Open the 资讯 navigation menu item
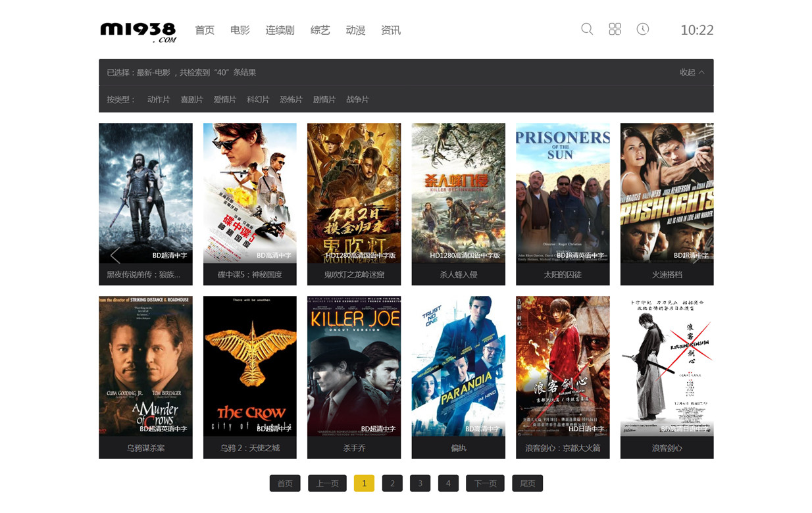Screen dimensions: 812x513 pos(391,30)
